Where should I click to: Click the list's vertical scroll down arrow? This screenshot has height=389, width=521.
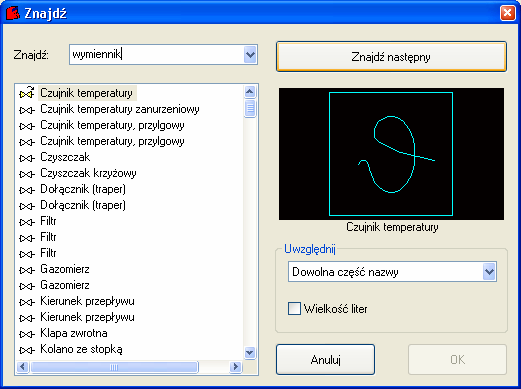(x=250, y=352)
